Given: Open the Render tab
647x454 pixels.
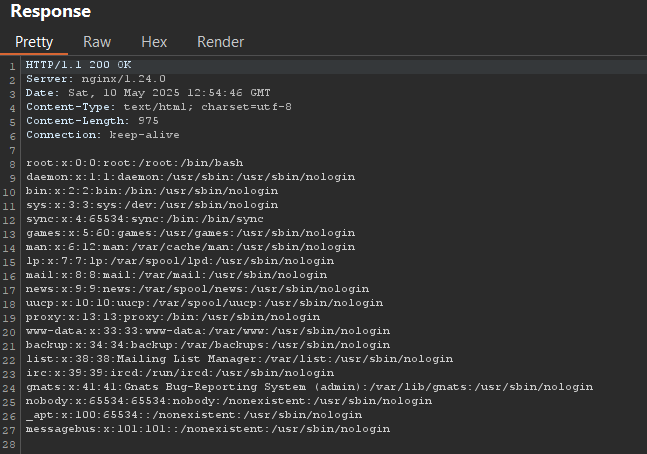Looking at the screenshot, I should [x=220, y=42].
